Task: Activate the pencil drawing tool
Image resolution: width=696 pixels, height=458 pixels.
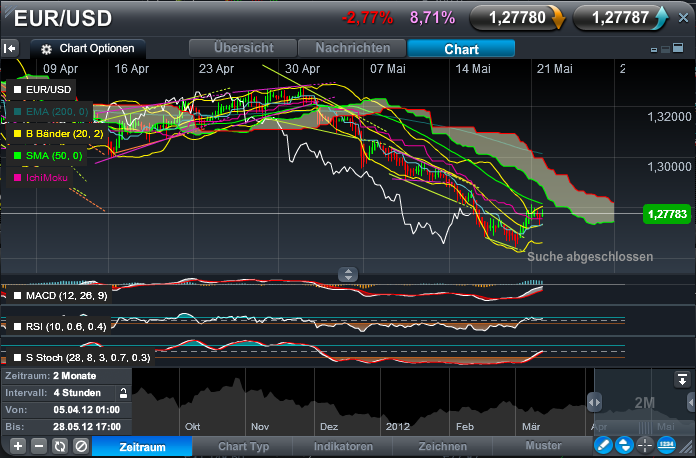Action: 603,445
